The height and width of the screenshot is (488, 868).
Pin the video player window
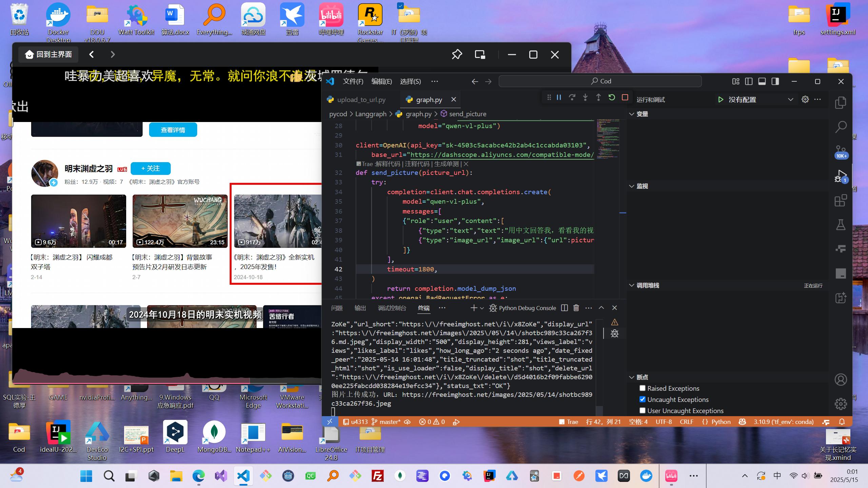point(457,55)
